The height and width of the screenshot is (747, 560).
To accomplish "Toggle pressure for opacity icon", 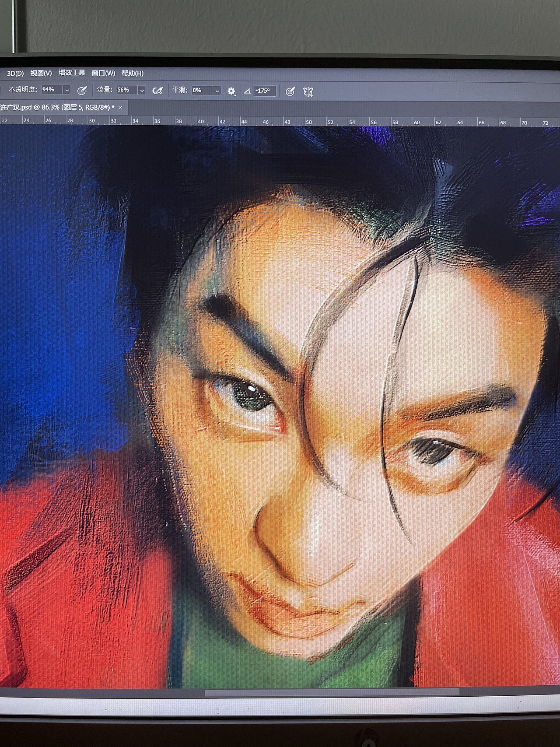I will click(x=82, y=91).
